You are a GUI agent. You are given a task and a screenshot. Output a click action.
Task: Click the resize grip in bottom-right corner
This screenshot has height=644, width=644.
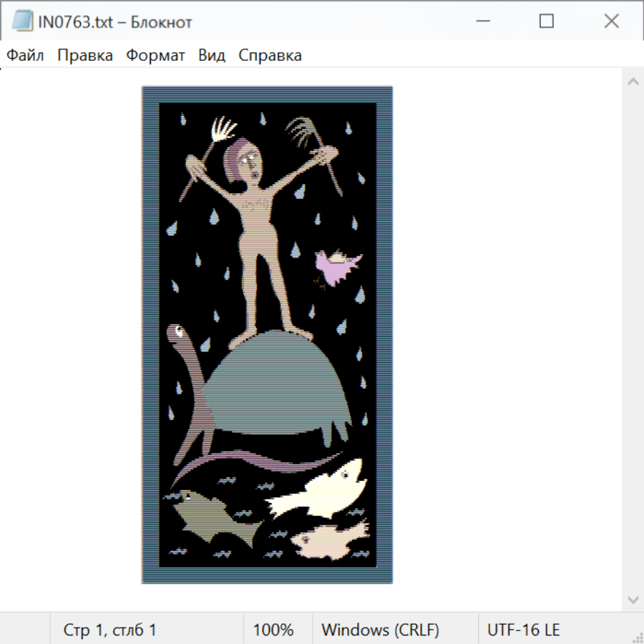click(637, 637)
